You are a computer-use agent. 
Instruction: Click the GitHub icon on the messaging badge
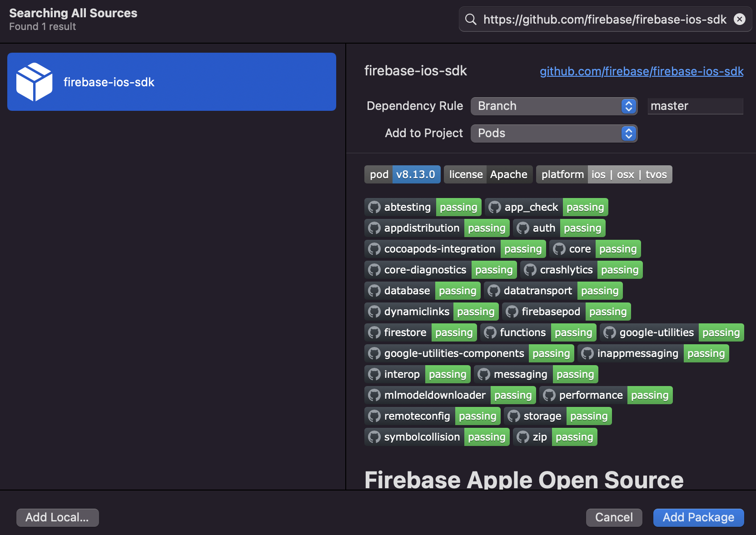pos(484,374)
